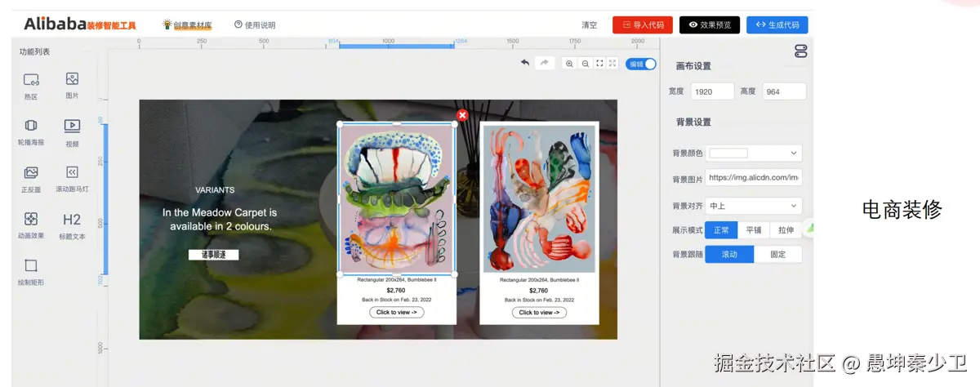Click the 背景设置 section heading
This screenshot has height=387, width=980.
693,122
